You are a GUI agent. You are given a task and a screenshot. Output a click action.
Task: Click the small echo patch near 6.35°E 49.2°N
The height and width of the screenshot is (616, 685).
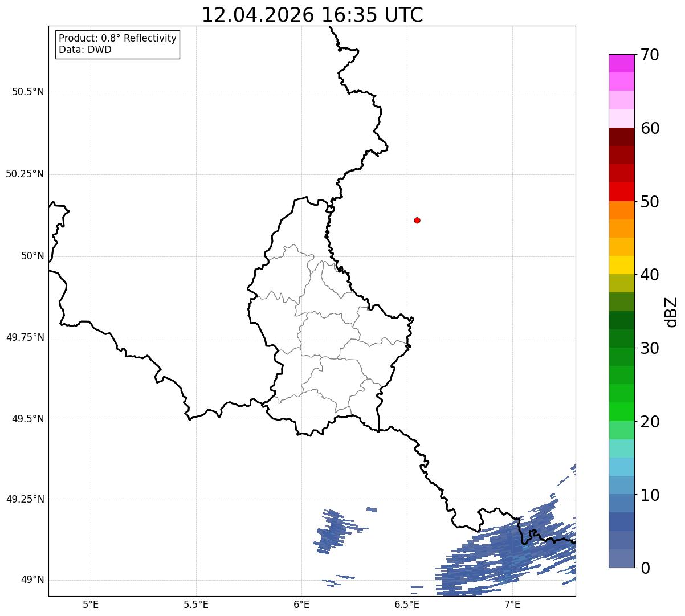tap(372, 509)
